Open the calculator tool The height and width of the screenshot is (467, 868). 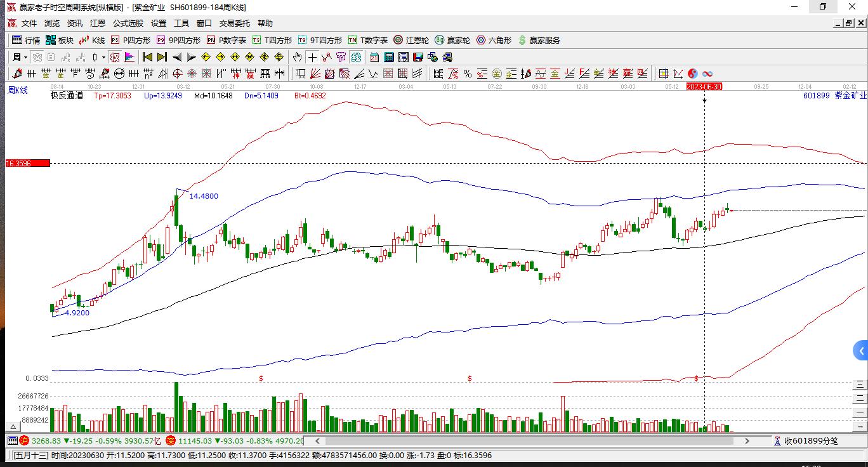389,57
